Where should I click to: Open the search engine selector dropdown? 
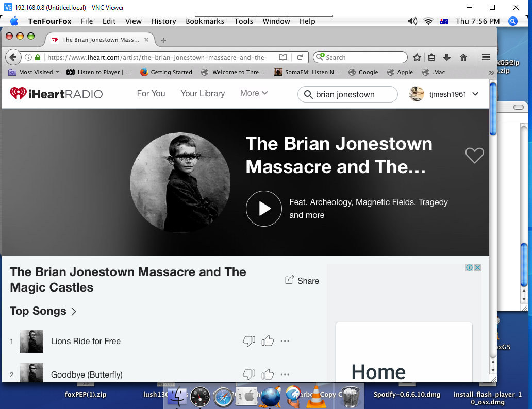tap(320, 57)
